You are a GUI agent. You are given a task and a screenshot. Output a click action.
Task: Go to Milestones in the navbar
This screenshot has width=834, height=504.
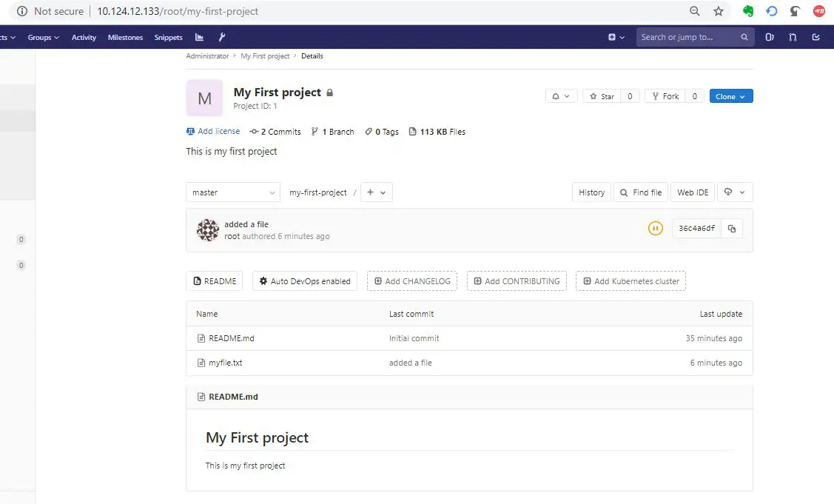(125, 37)
